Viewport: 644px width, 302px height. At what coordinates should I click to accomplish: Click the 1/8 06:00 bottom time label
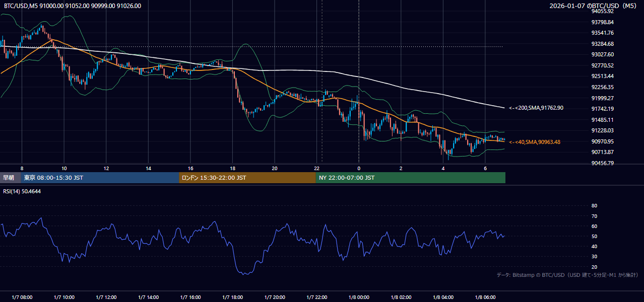coord(485,297)
